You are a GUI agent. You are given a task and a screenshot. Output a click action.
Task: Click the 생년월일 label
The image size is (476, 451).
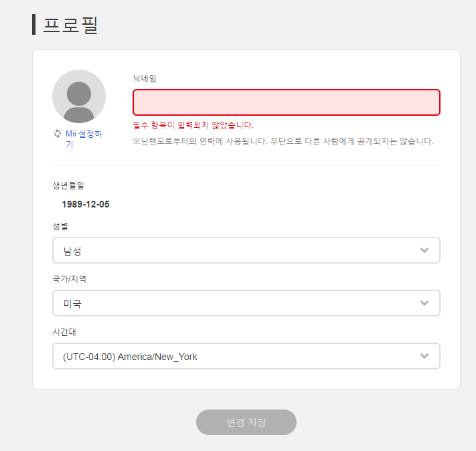[x=68, y=185]
